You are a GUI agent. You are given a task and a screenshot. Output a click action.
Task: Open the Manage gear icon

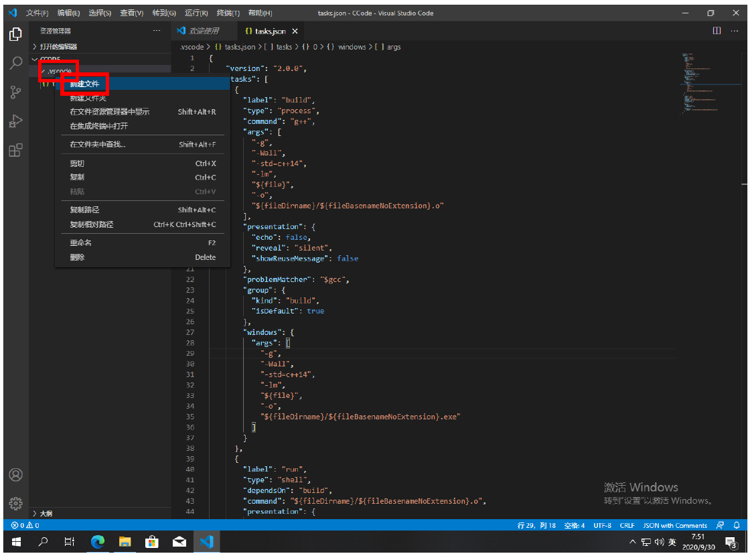[x=15, y=503]
